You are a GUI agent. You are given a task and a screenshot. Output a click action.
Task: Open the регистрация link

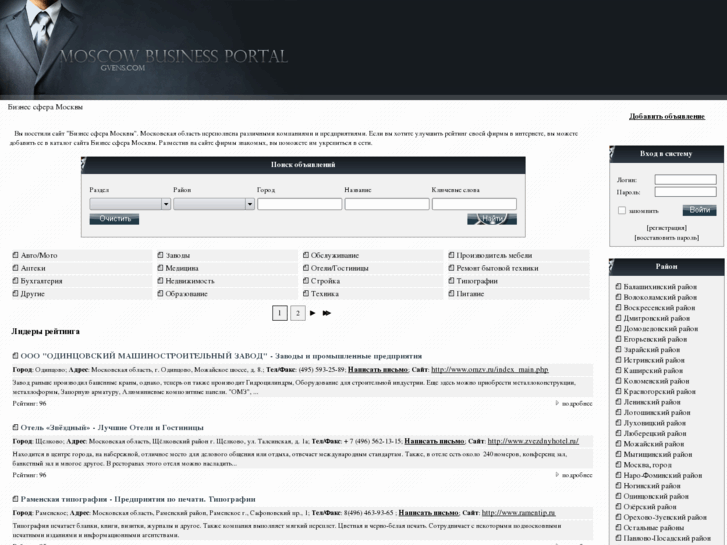666,228
